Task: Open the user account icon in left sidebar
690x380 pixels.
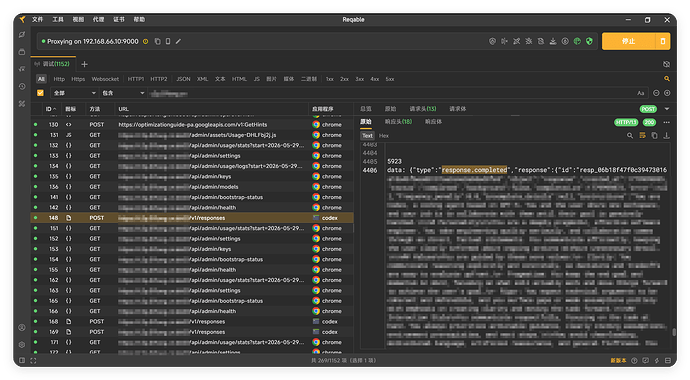Action: (22, 328)
